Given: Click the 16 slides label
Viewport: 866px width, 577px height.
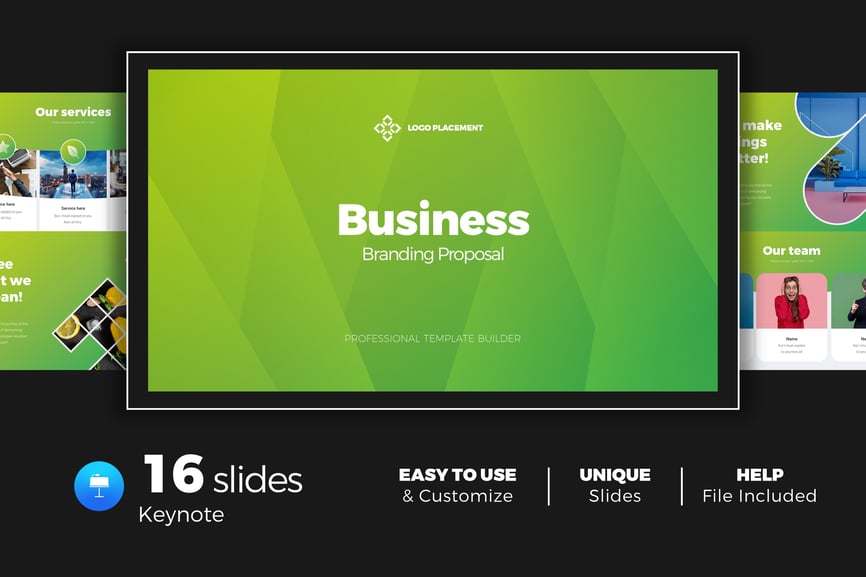Looking at the screenshot, I should [222, 476].
